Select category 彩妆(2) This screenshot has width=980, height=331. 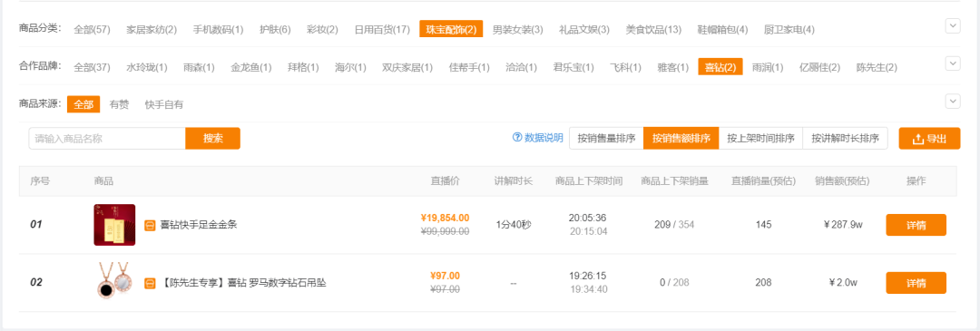pos(322,29)
